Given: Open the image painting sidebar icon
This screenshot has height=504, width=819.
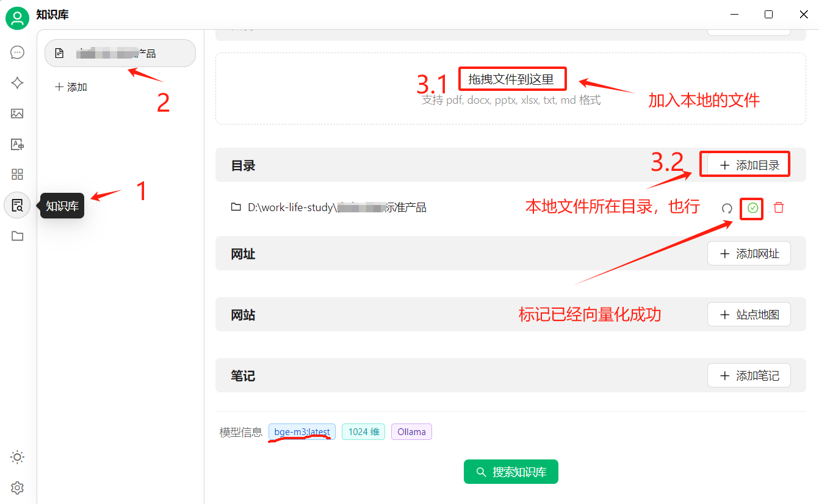Looking at the screenshot, I should (x=17, y=113).
